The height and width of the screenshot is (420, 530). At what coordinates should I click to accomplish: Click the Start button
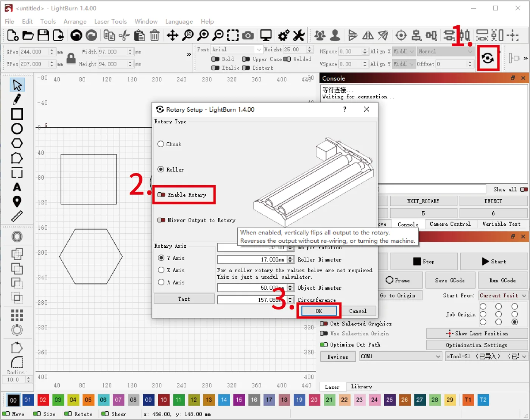(x=494, y=261)
